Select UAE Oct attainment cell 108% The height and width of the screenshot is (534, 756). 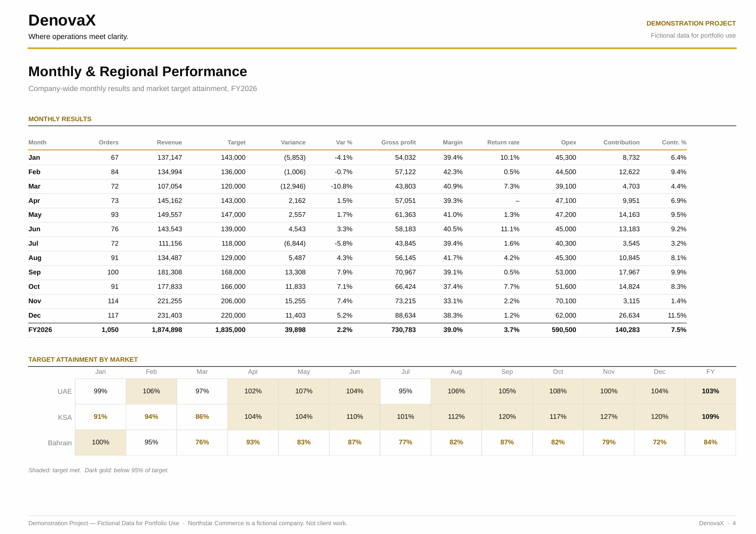pyautogui.click(x=558, y=391)
